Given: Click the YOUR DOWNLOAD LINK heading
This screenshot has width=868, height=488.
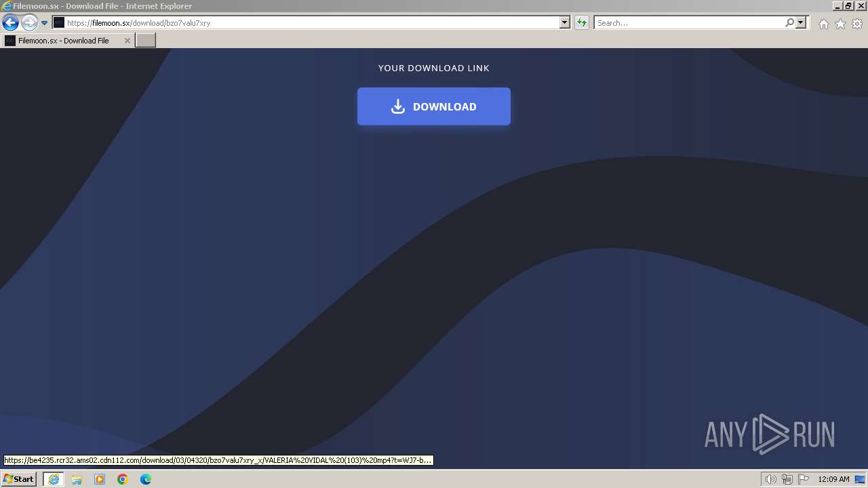Looking at the screenshot, I should (434, 68).
